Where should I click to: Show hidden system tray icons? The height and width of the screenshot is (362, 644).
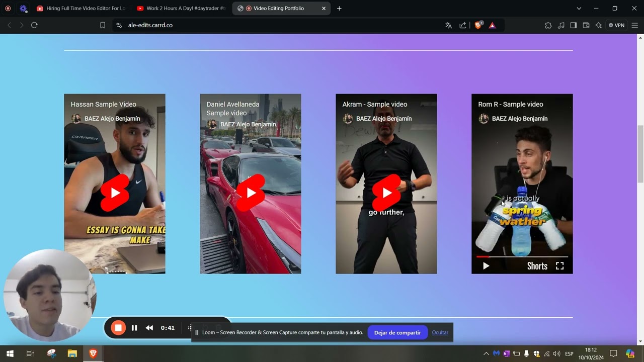click(486, 353)
